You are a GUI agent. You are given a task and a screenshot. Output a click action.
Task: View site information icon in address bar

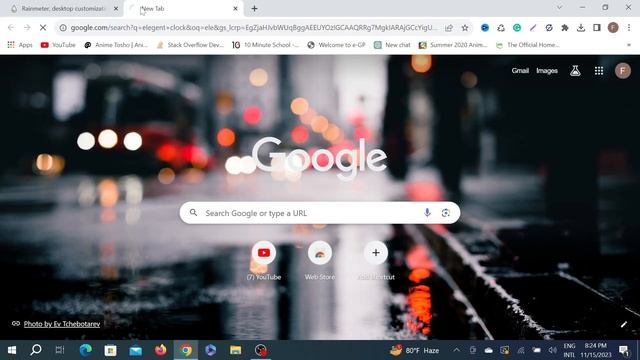click(x=63, y=28)
